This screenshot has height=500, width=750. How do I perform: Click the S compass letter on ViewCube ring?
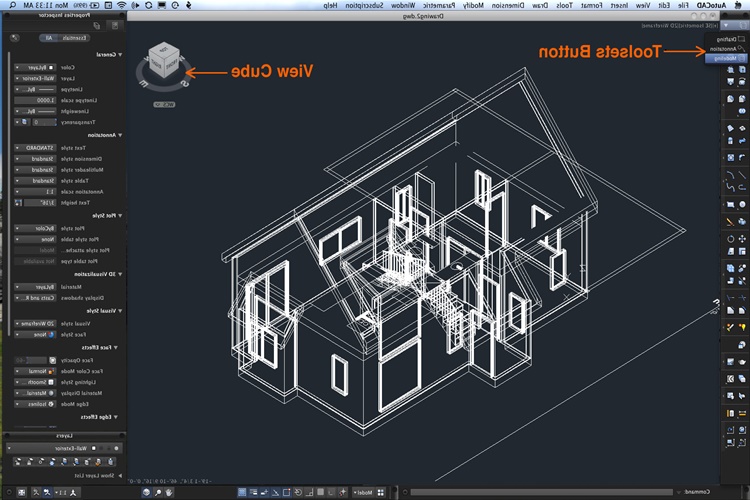[x=186, y=84]
